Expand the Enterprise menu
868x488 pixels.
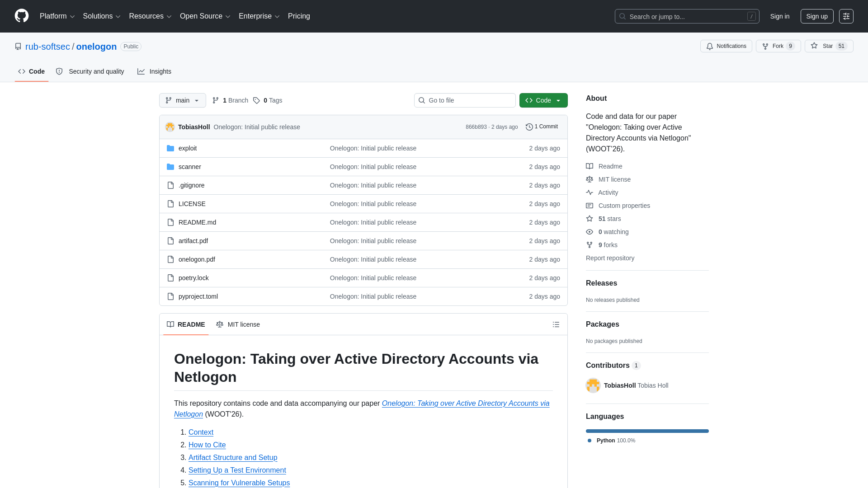(259, 16)
